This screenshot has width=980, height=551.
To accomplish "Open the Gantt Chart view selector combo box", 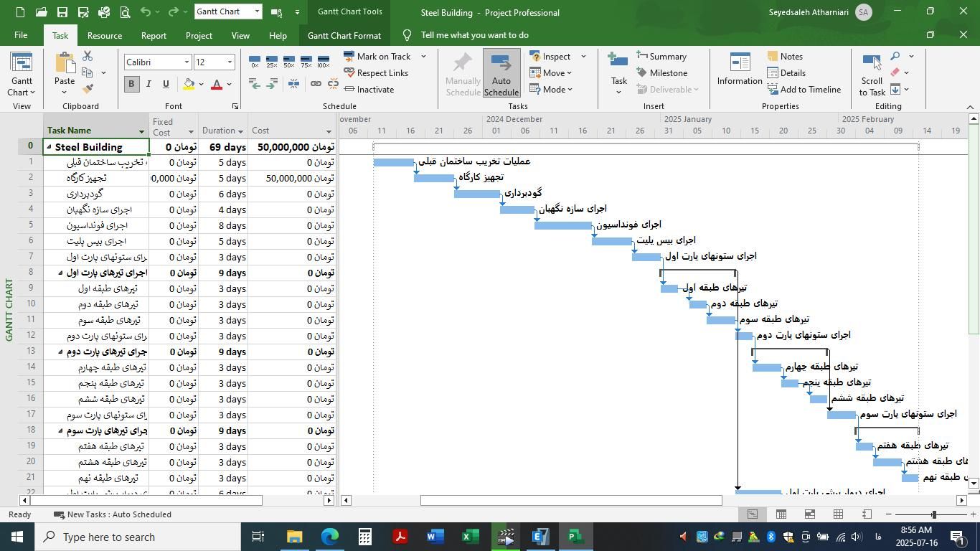I will tap(228, 11).
